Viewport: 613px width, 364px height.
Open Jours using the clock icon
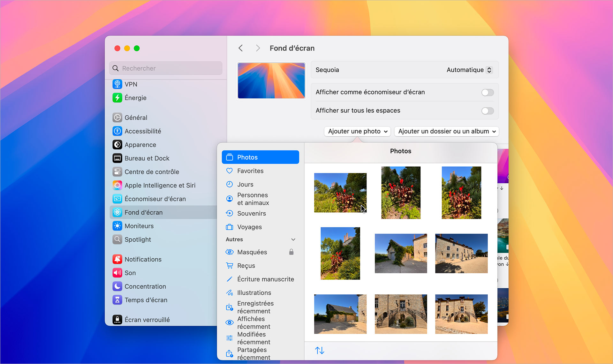230,184
